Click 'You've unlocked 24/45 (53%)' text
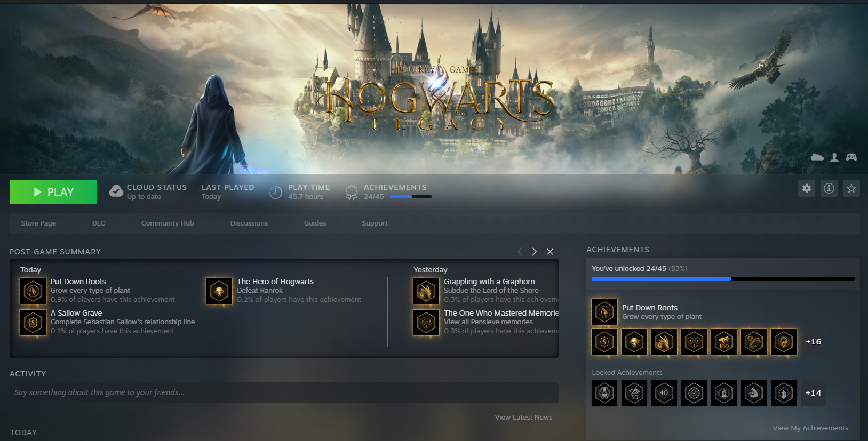This screenshot has width=868, height=441. pyautogui.click(x=639, y=269)
